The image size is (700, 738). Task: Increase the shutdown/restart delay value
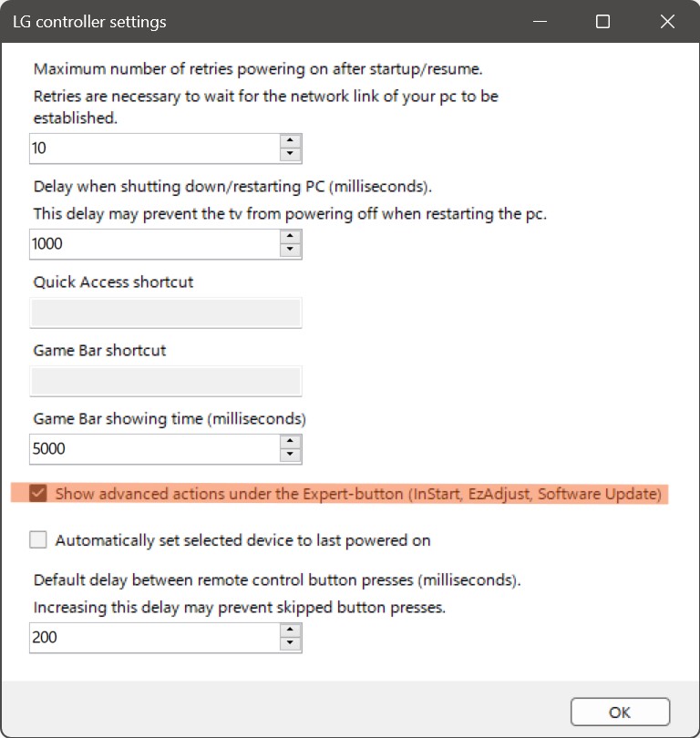click(x=290, y=236)
